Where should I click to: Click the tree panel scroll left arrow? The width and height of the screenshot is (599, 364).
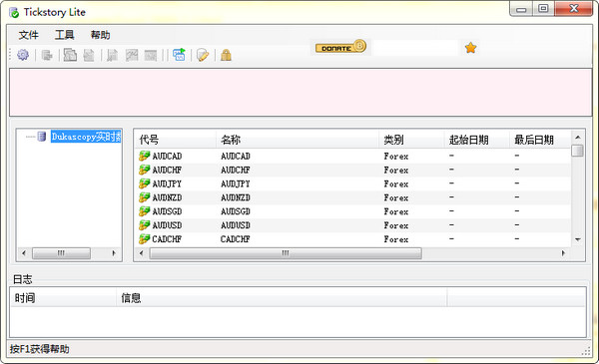(x=24, y=253)
